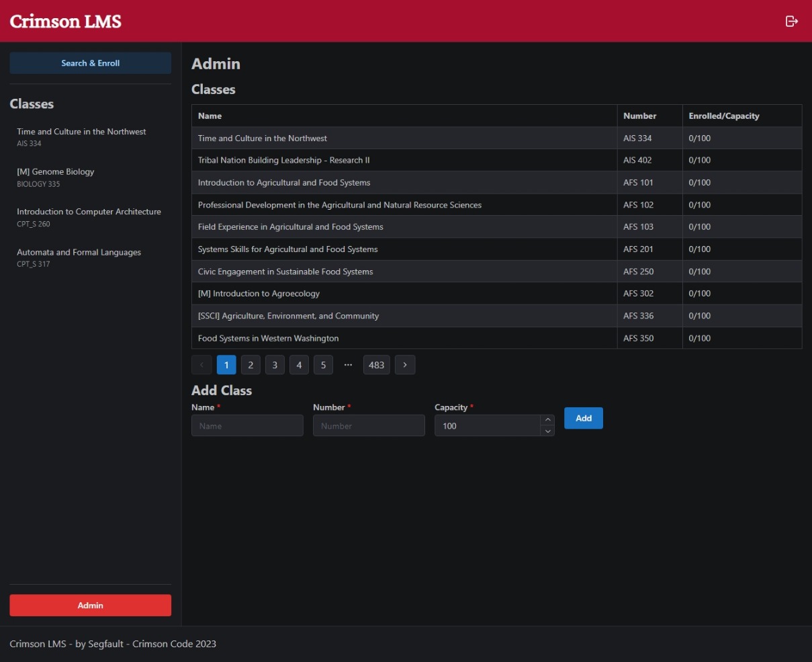Go to next page arrow in pagination
This screenshot has height=662, width=812.
click(x=405, y=365)
